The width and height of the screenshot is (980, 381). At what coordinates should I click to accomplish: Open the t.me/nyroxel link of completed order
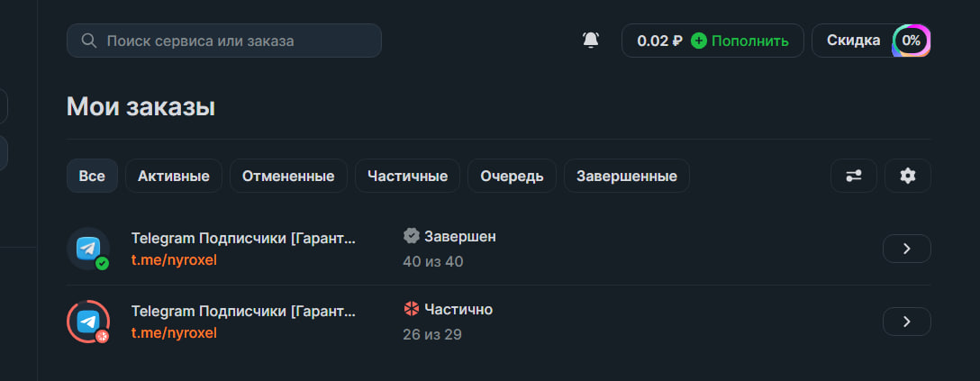coord(174,260)
